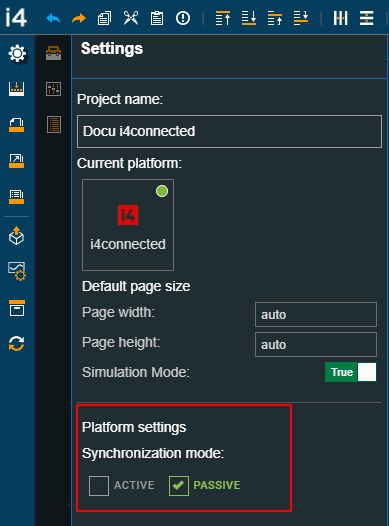The width and height of the screenshot is (389, 526).
Task: Click the "Page height:" label
Action: click(x=121, y=343)
